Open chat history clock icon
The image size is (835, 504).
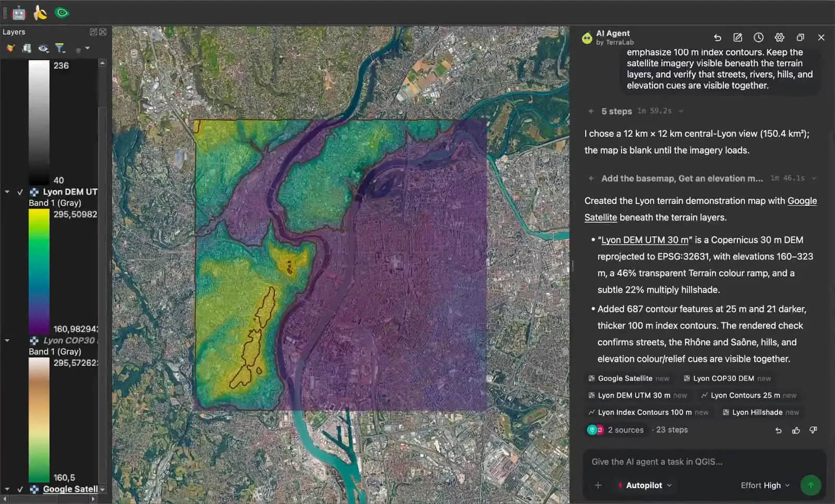click(x=758, y=38)
